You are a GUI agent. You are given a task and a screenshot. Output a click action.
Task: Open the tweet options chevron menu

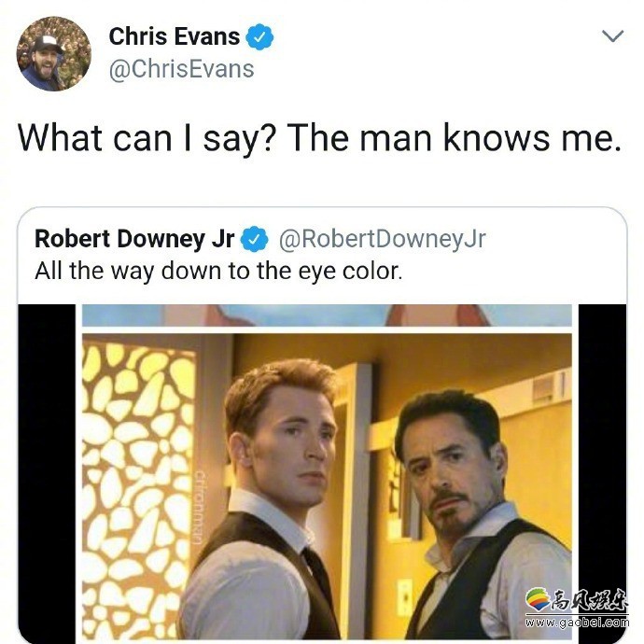(613, 36)
